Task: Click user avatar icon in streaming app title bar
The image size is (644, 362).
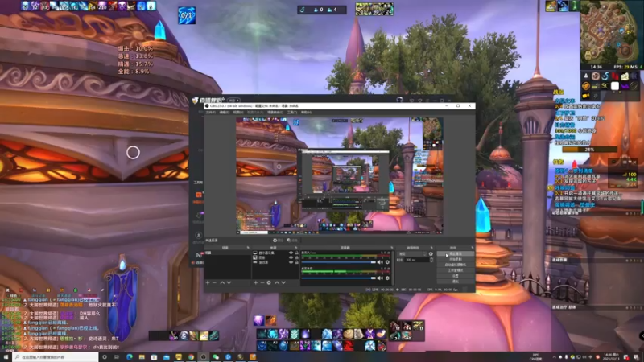Action: click(x=399, y=100)
